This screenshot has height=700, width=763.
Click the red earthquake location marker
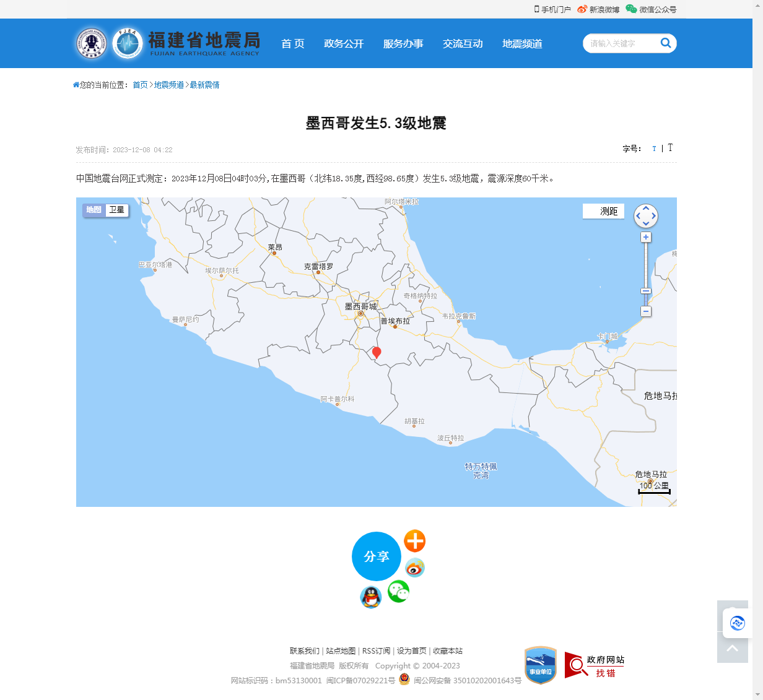[376, 353]
